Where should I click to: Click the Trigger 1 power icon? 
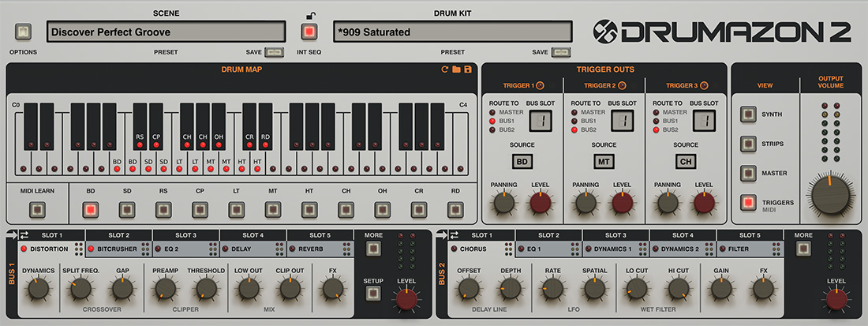coord(541,85)
